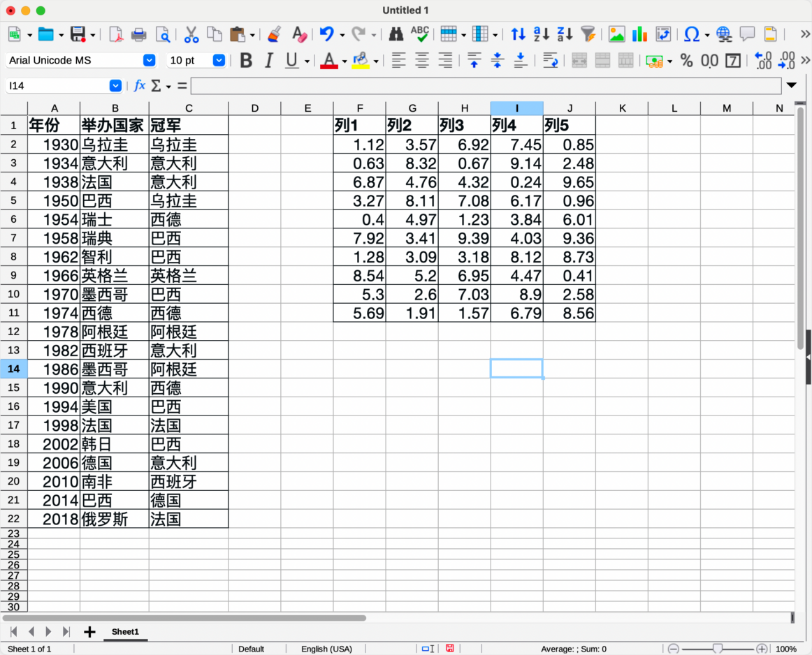
Task: Undo the last action
Action: pyautogui.click(x=327, y=35)
